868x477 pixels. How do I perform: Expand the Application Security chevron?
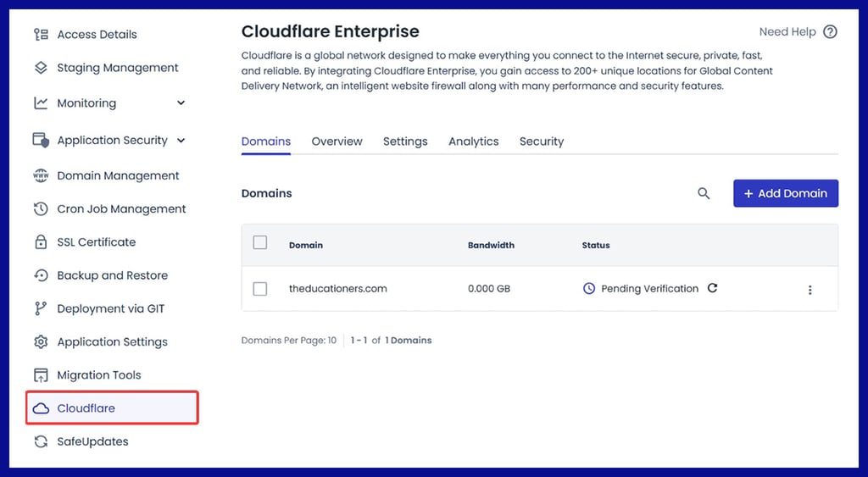pos(181,141)
